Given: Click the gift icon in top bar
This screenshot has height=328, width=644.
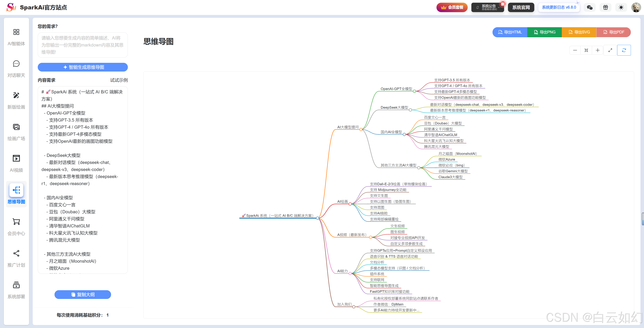Looking at the screenshot, I should click(x=605, y=8).
